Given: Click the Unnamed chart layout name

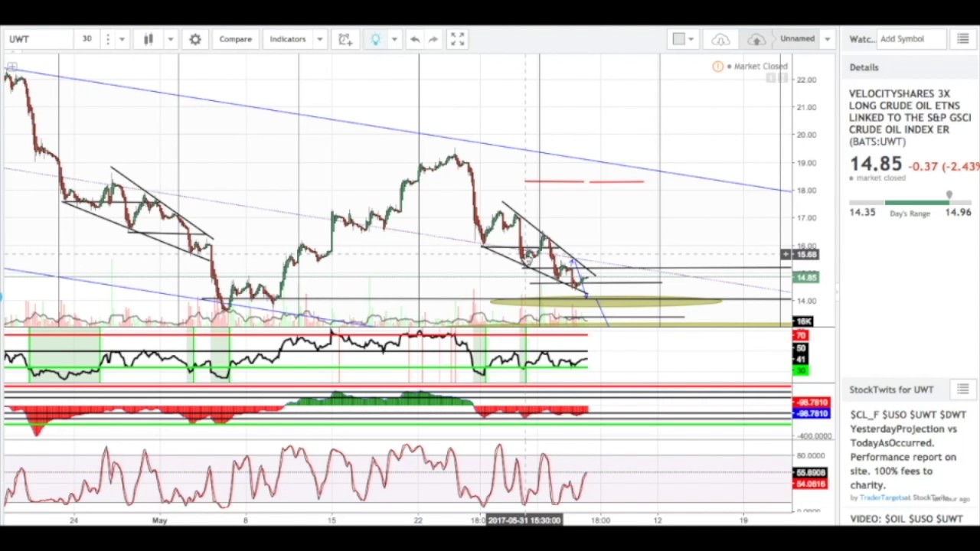Looking at the screenshot, I should tap(797, 38).
